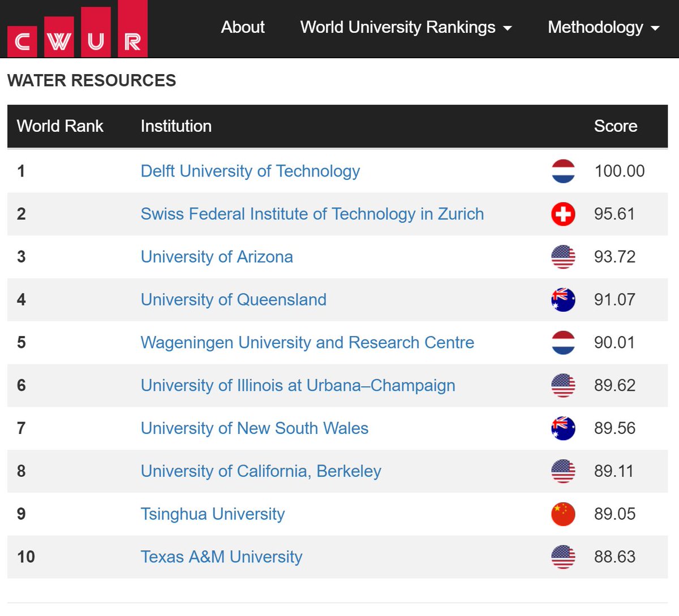Click rank number 8 in the Berkeley row
The height and width of the screenshot is (616, 679).
point(22,471)
